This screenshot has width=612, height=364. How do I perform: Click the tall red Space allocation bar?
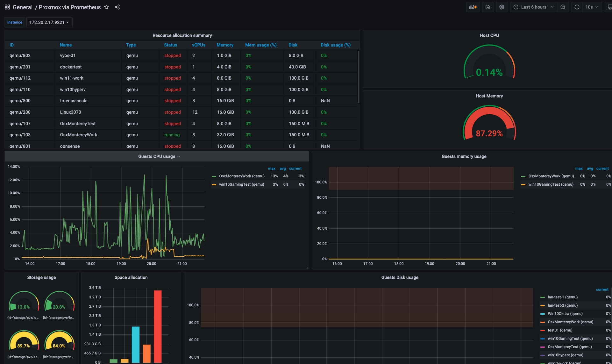pos(158,326)
